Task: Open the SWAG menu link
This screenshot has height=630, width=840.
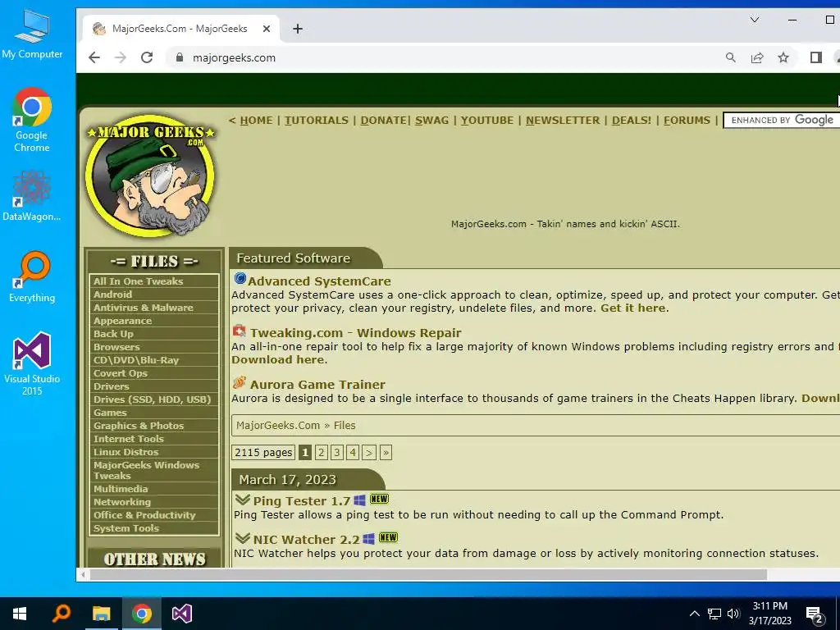Action: pyautogui.click(x=431, y=120)
